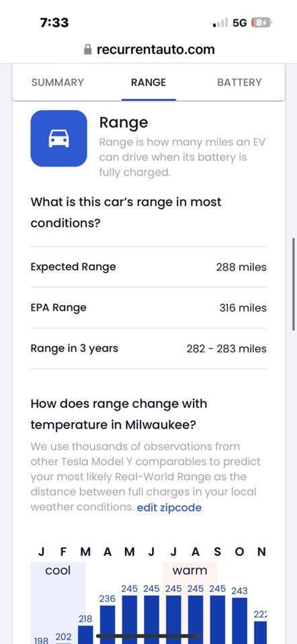This screenshot has height=644, width=297.
Task: Open the SUMMARY tab
Action: [57, 83]
